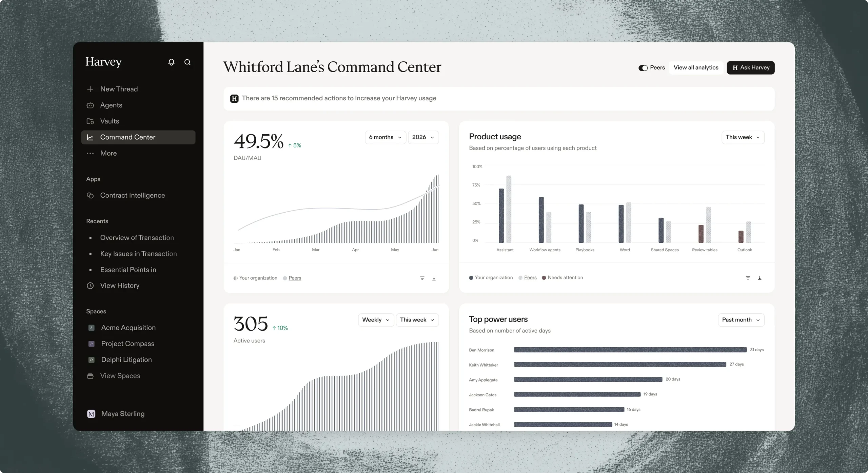Change Product usage This week dropdown
This screenshot has height=473, width=868.
[743, 137]
